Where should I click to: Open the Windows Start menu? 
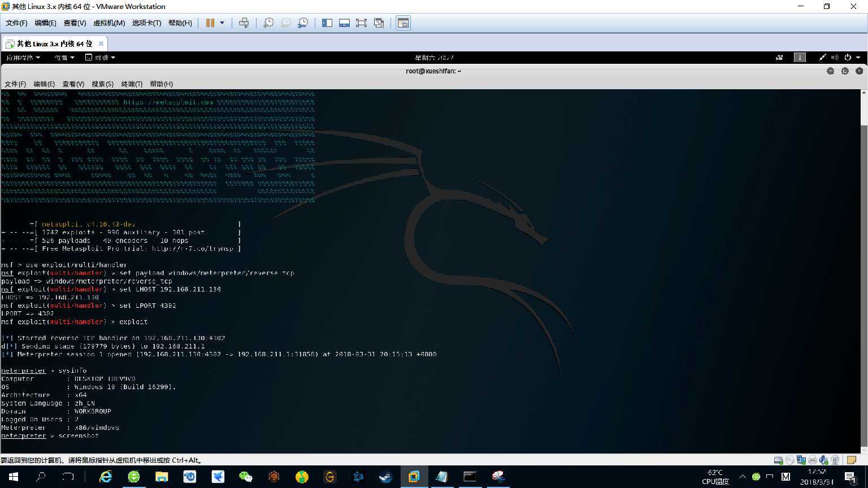coord(14,477)
